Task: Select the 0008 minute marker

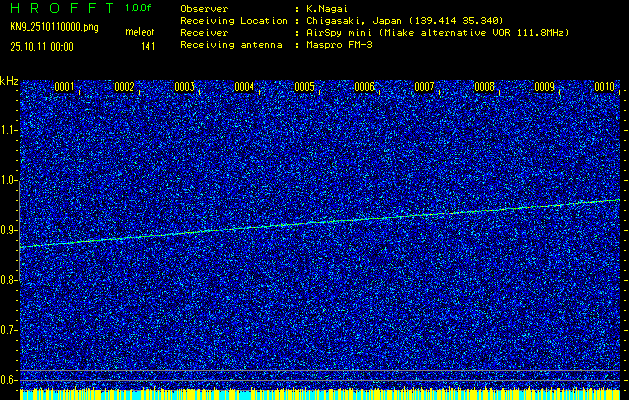Action: pos(484,87)
